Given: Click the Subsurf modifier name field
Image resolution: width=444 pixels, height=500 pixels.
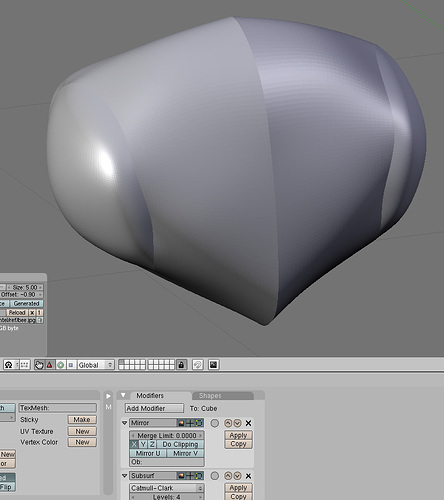Looking at the screenshot, I should coord(153,476).
